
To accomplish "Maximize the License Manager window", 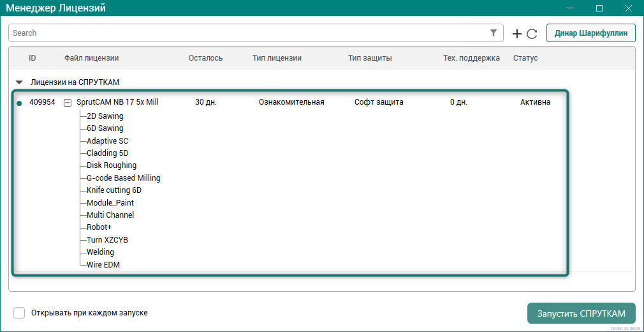I will tap(599, 8).
